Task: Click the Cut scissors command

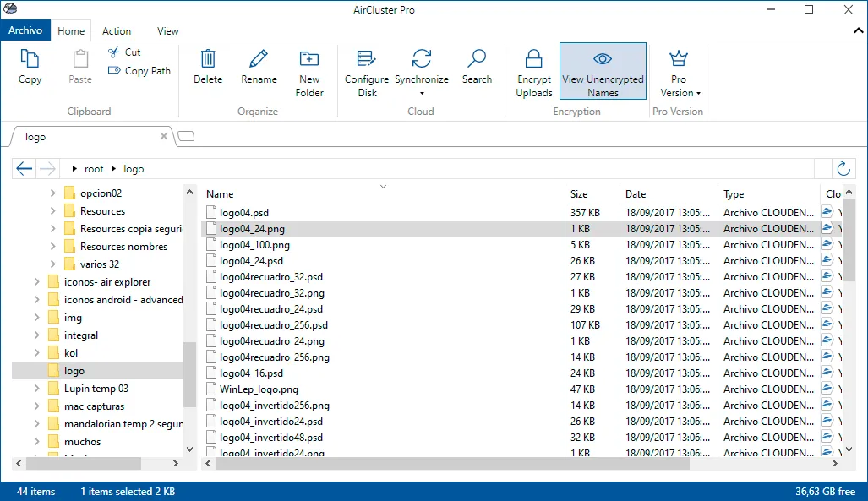Action: (x=124, y=52)
